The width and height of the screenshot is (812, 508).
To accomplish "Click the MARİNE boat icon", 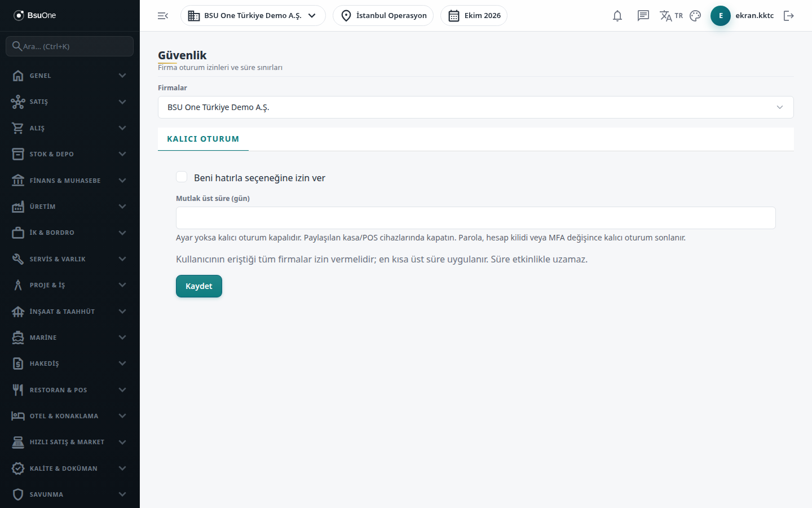I will pos(18,338).
